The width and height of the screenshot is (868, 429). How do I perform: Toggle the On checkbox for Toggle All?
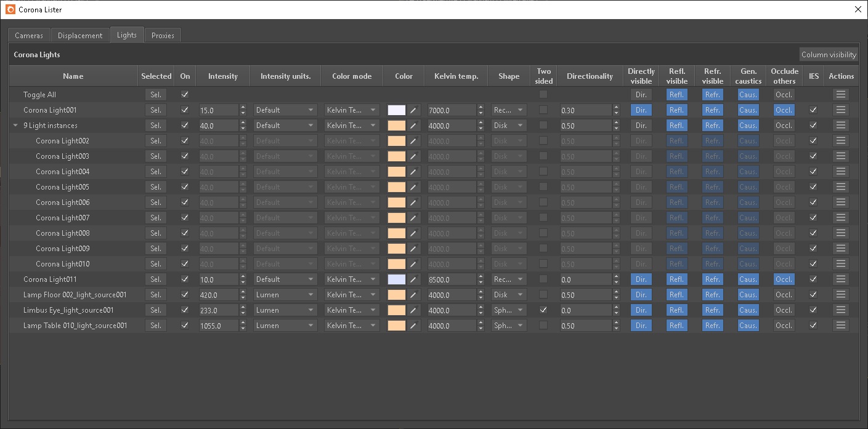pos(185,95)
